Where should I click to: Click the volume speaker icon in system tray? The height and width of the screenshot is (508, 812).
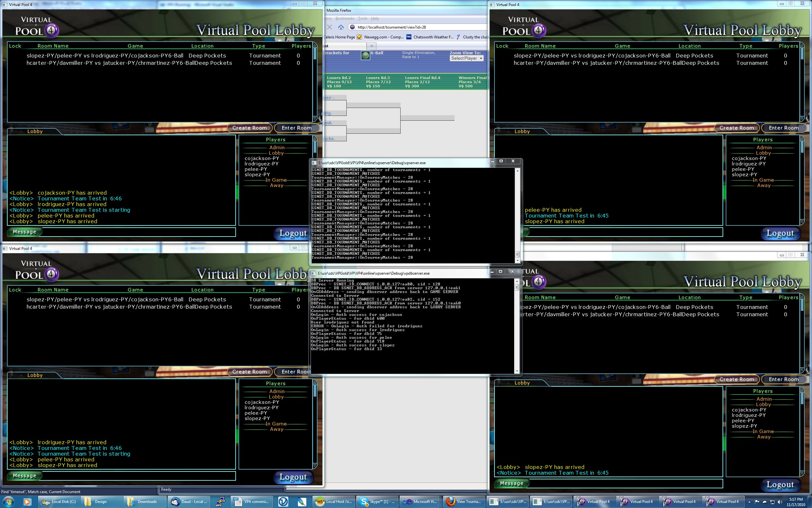(780, 502)
